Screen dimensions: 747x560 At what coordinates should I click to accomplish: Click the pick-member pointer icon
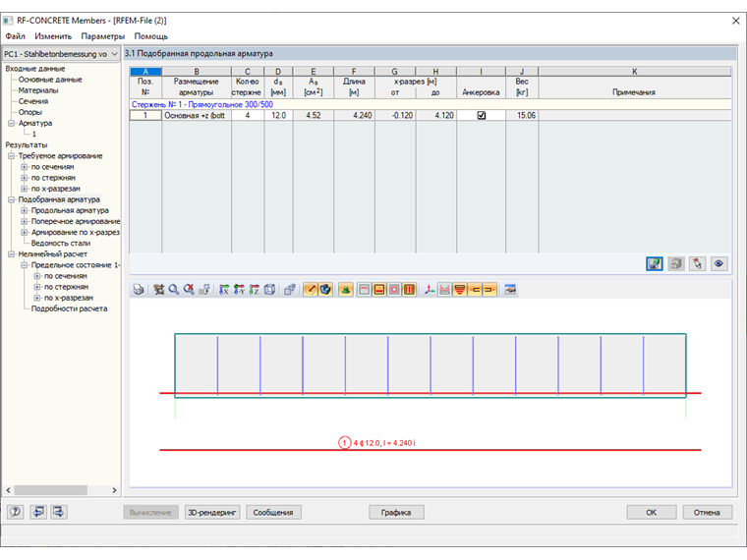tap(698, 263)
